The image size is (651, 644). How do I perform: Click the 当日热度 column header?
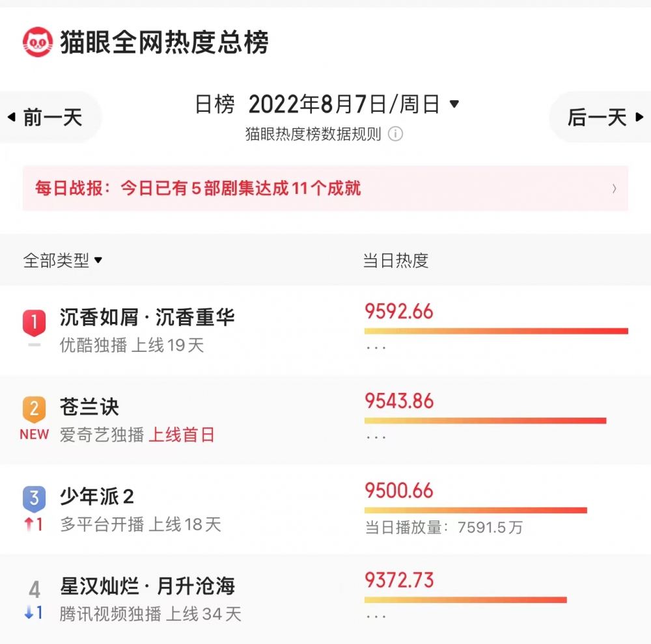396,261
